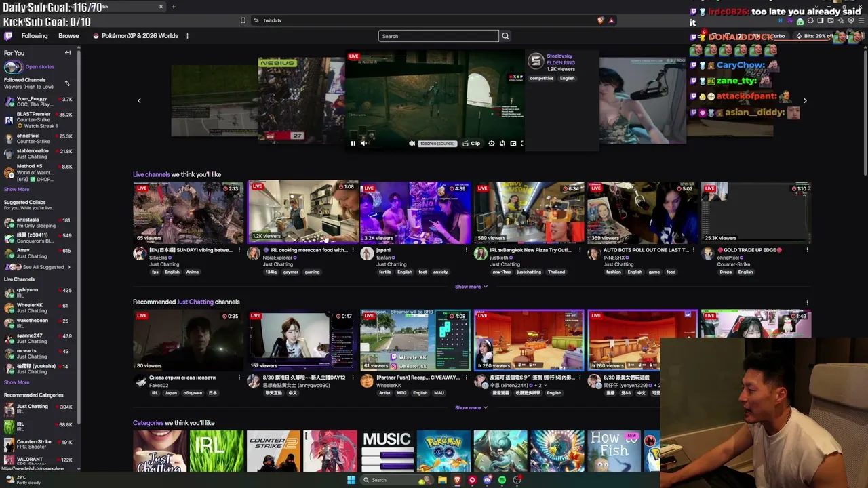This screenshot has width=868, height=488.
Task: Open the Brave Shields icon
Action: [600, 20]
